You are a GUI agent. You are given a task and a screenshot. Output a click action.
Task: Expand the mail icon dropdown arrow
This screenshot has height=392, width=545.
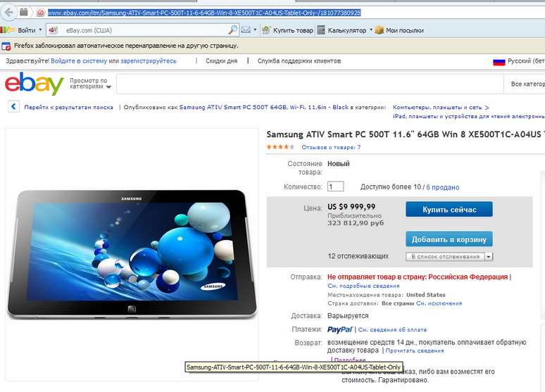(x=255, y=30)
